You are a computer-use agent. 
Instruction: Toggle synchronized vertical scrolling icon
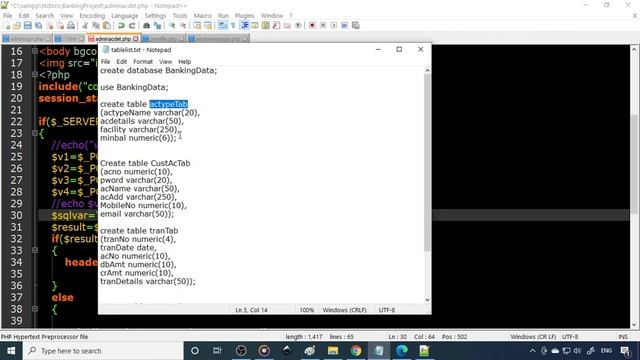(197, 25)
